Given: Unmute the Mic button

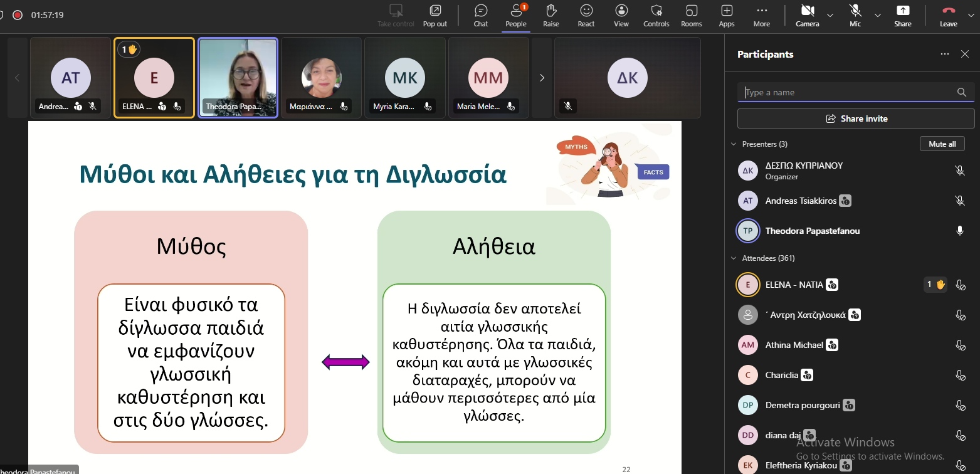Looking at the screenshot, I should click(855, 15).
